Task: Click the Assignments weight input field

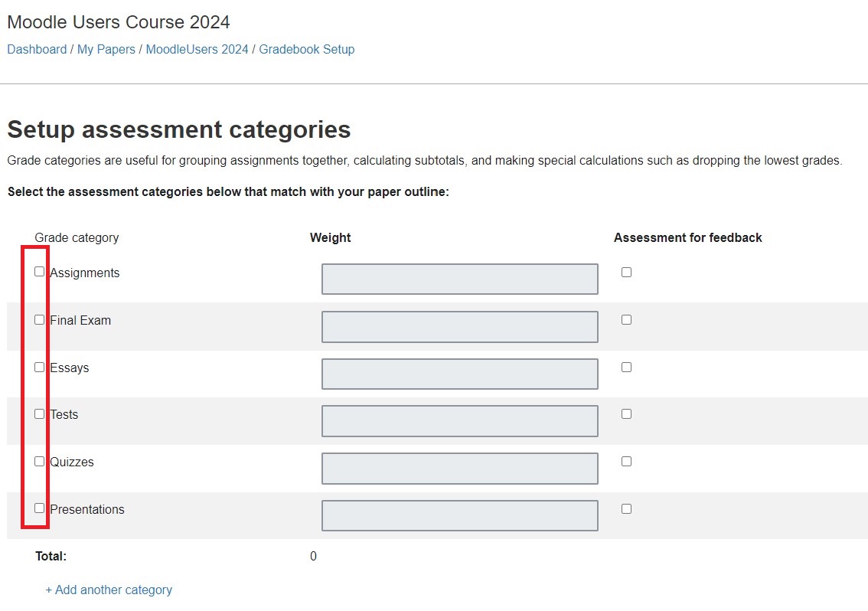Action: [x=459, y=279]
